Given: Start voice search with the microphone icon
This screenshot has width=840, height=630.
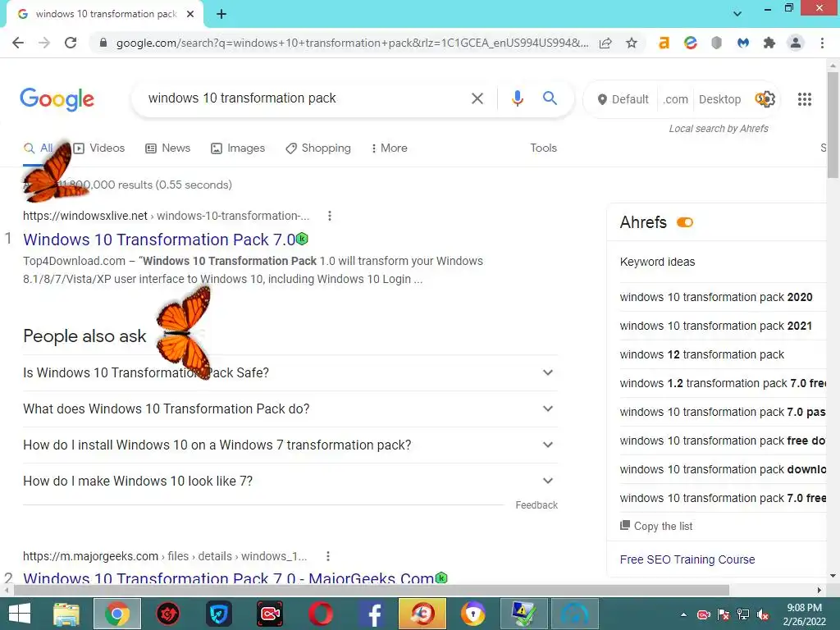Looking at the screenshot, I should pyautogui.click(x=517, y=98).
